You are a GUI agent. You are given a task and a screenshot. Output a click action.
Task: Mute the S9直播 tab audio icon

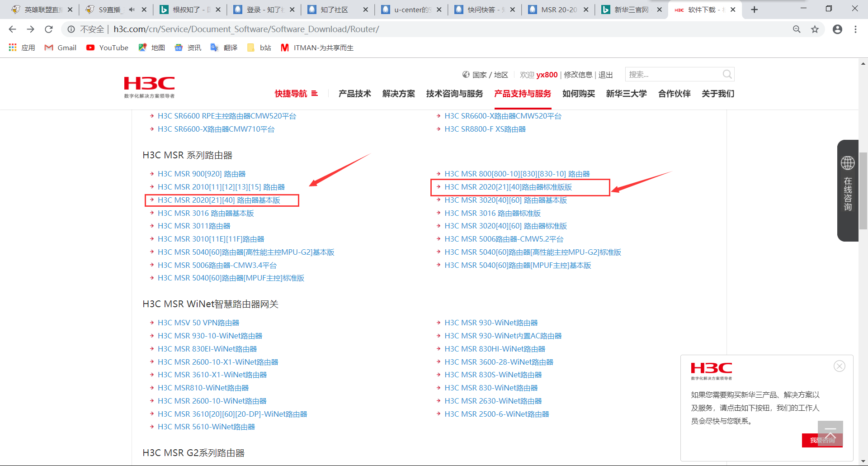click(132, 10)
